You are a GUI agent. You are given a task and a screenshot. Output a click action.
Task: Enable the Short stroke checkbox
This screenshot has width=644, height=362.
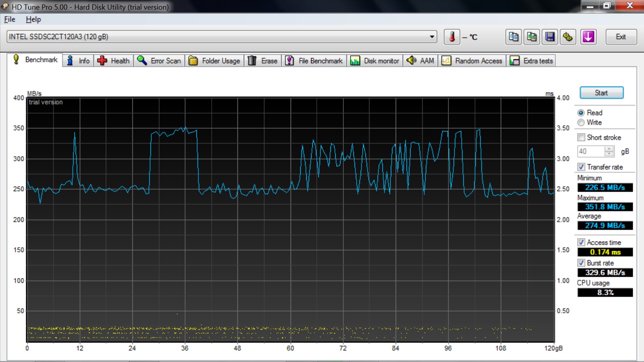(581, 137)
